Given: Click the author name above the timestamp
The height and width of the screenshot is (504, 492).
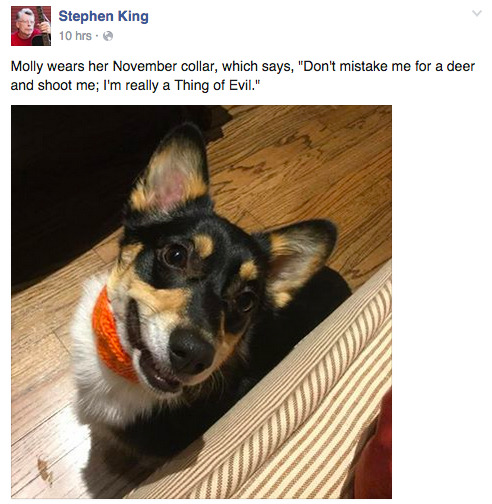Looking at the screenshot, I should click(104, 16).
